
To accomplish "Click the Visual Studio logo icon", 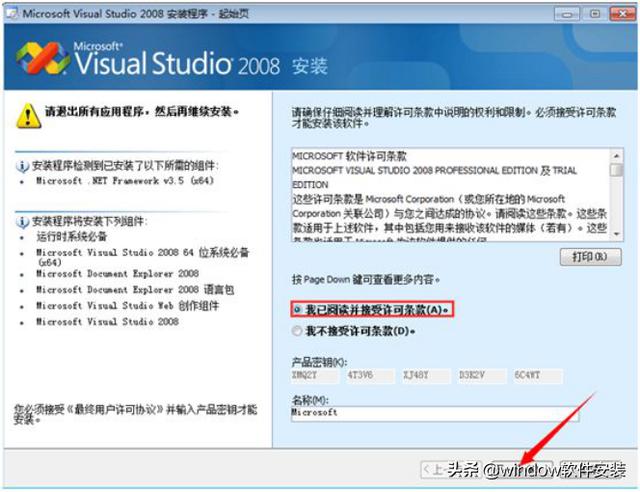I will [x=42, y=58].
